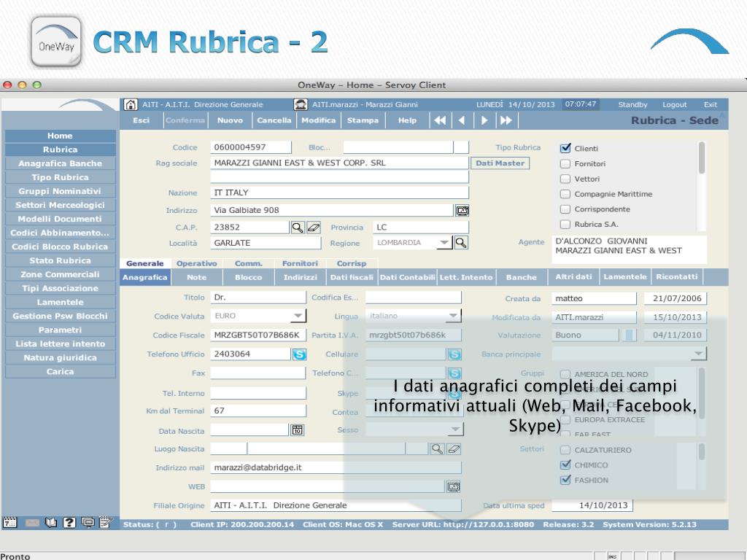
Task: Switch to the Fornitori tab
Action: 300,263
